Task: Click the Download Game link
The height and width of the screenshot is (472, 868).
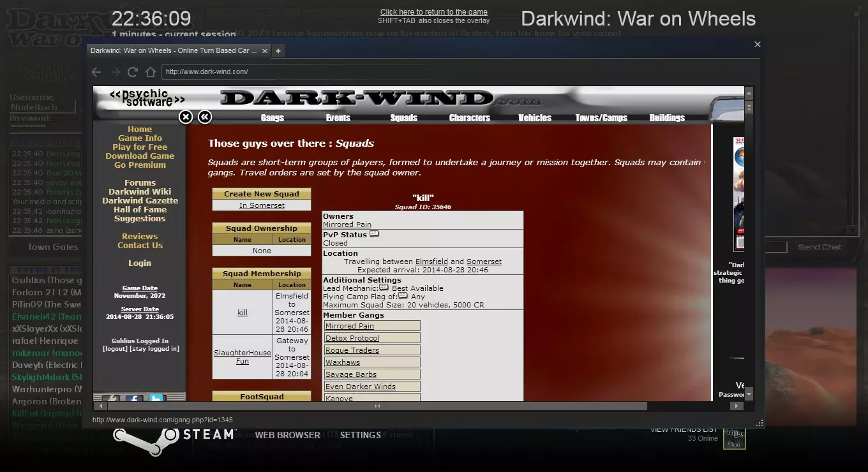Action: click(x=140, y=156)
